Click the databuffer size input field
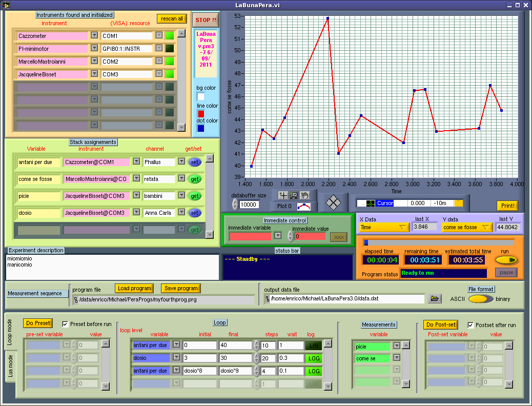Viewport: 532px width, 406px height. (249, 205)
